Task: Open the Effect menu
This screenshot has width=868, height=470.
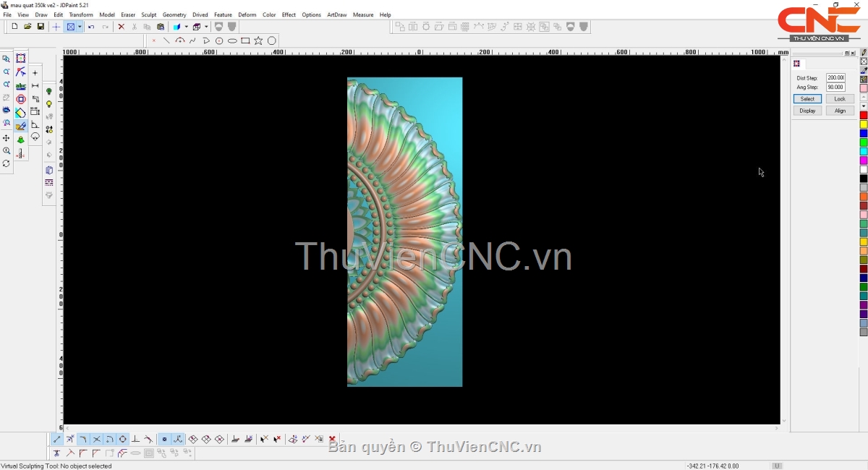Action: tap(289, 14)
